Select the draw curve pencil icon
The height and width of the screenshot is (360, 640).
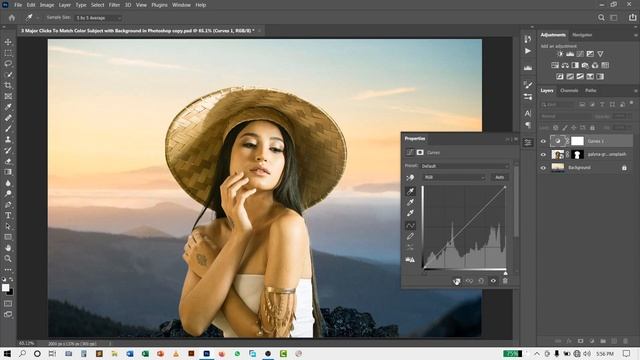click(x=410, y=236)
